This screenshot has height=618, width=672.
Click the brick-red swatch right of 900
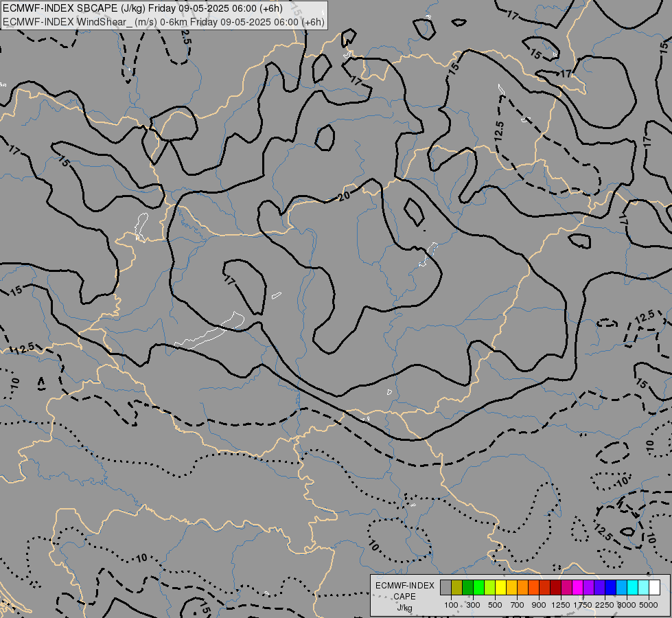(545, 588)
